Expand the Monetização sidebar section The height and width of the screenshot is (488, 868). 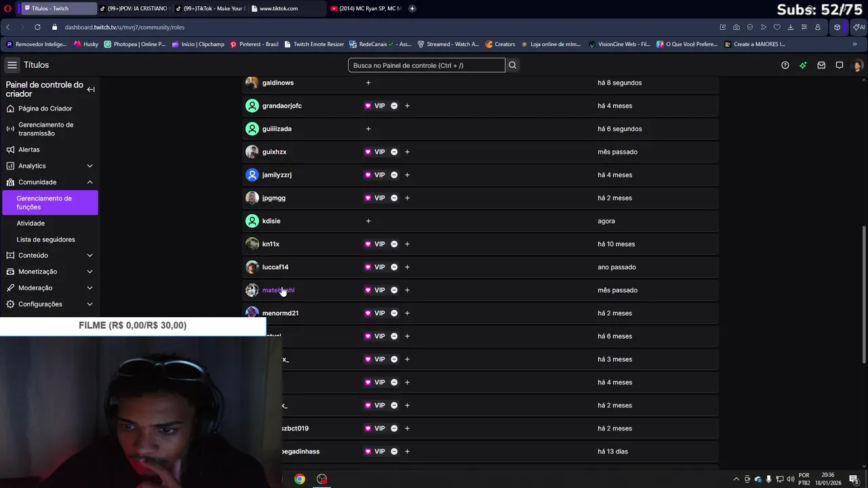(x=90, y=272)
